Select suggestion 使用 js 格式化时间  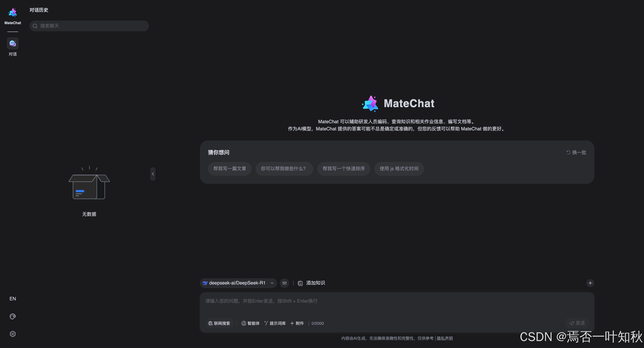399,169
